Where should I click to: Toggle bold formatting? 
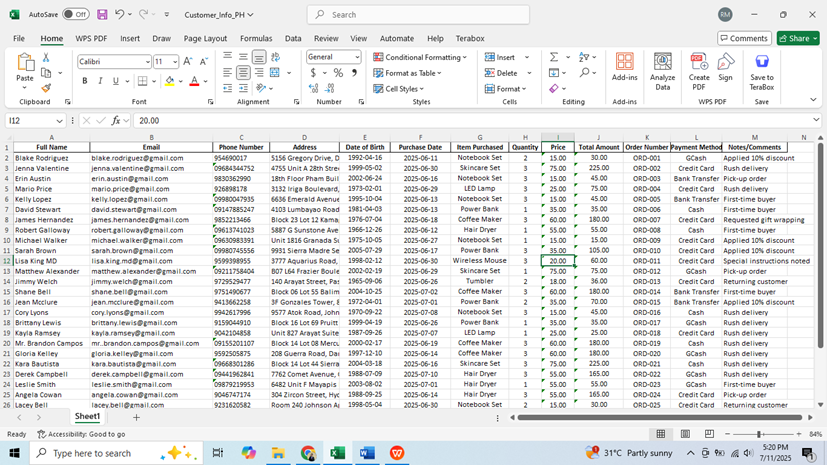(84, 81)
